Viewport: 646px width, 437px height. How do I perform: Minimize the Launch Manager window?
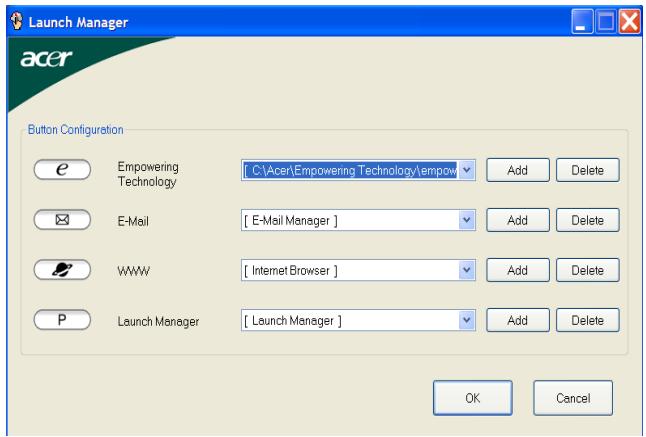tap(582, 21)
